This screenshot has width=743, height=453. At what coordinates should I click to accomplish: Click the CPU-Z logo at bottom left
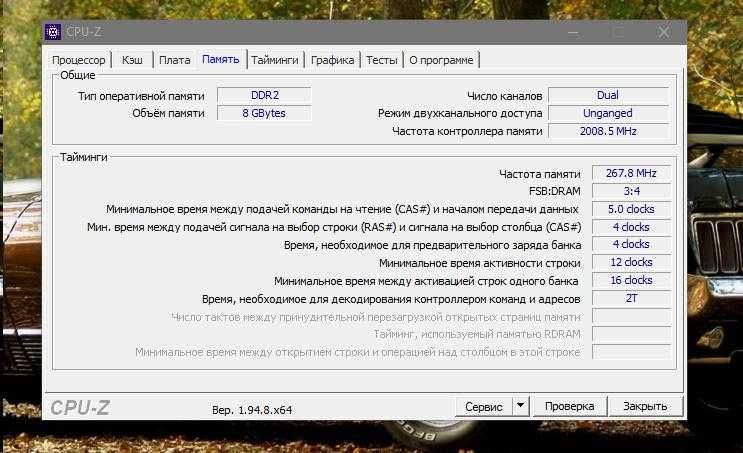click(x=80, y=408)
